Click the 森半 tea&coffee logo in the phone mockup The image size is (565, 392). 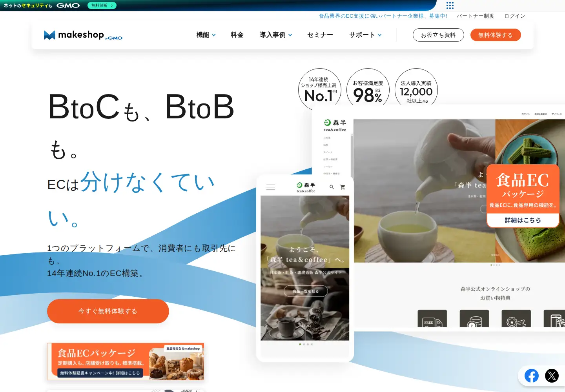(306, 187)
